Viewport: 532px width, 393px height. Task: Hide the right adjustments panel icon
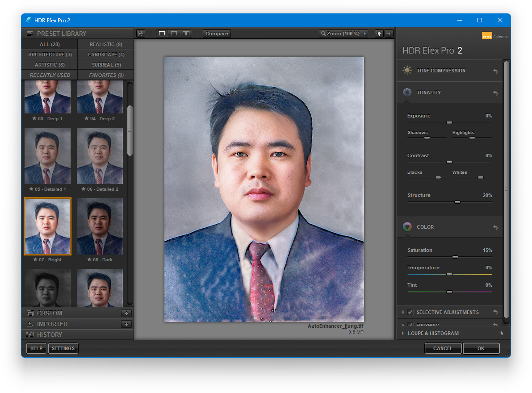pyautogui.click(x=389, y=33)
